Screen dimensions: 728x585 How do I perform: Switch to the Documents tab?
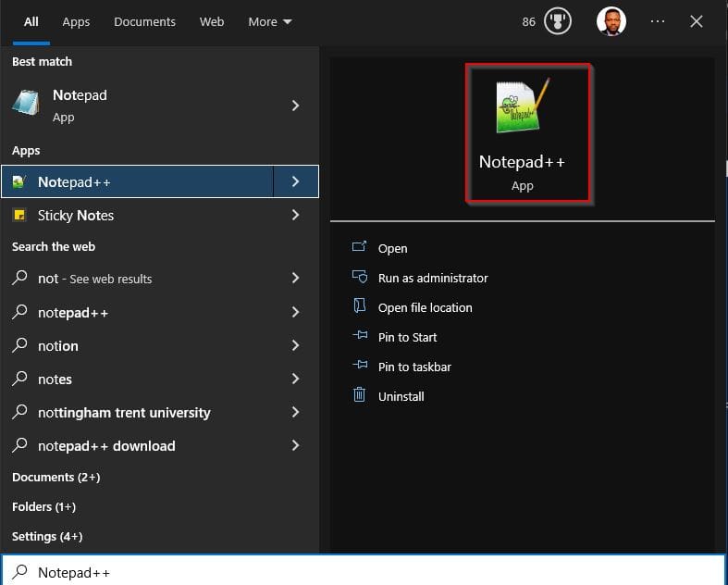145,22
